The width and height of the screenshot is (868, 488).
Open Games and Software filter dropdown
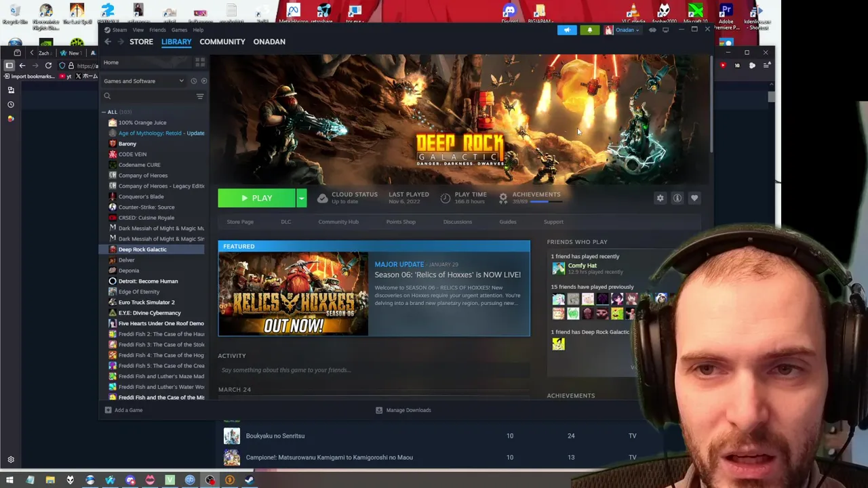144,81
